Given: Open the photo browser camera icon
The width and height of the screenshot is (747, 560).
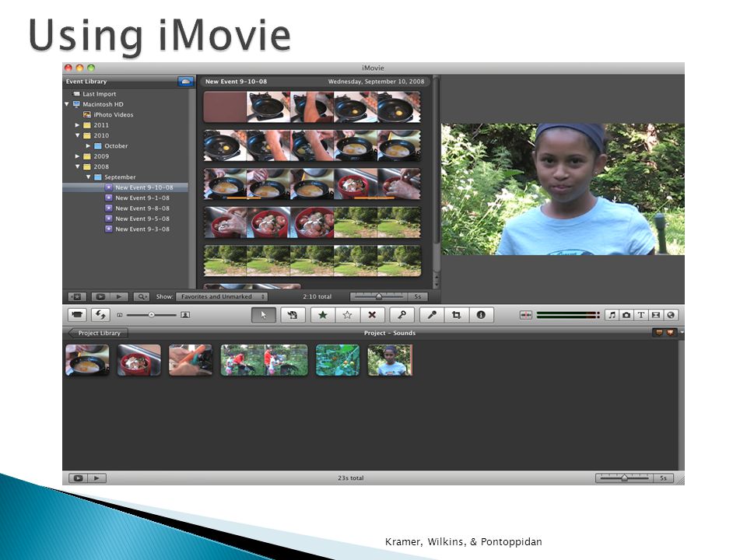Looking at the screenshot, I should [x=626, y=315].
